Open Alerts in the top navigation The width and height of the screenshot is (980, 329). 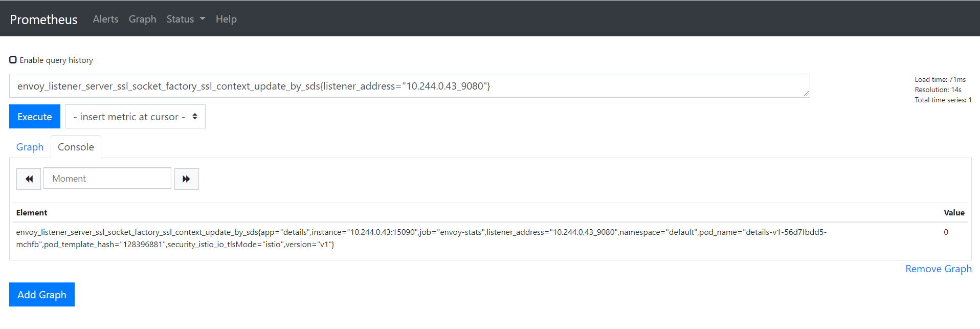tap(105, 19)
